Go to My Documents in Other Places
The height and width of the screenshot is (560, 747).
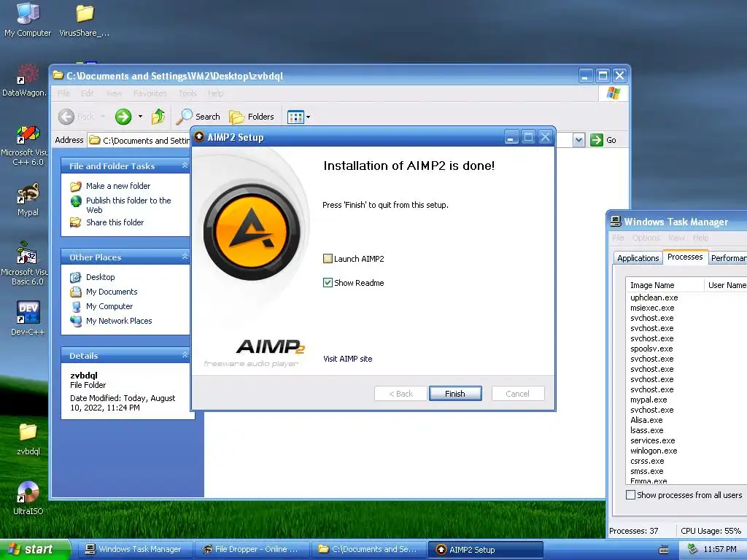tap(104, 292)
